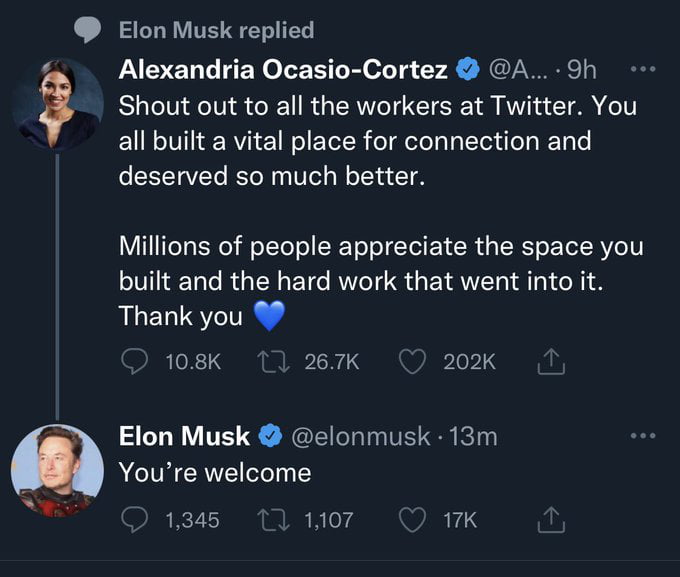Like Elon Musk's reply with 17K likes
Viewport: 680px width, 577px height.
coord(413,519)
